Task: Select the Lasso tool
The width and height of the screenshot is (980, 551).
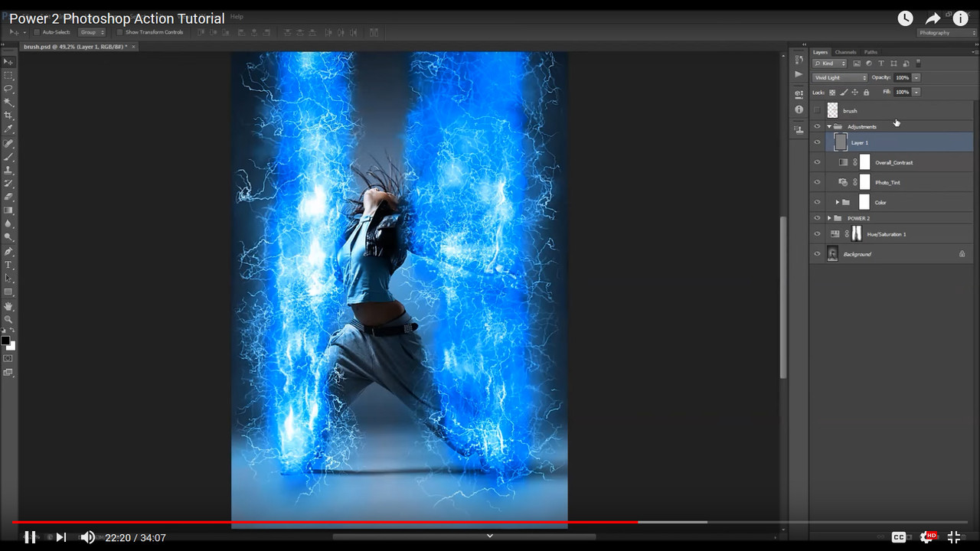Action: pos(8,89)
